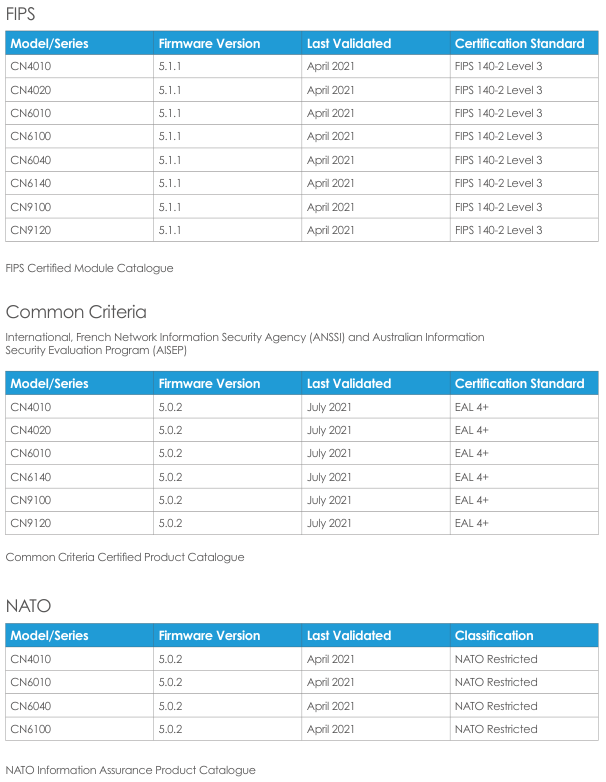
Task: Click the Common Criteria section heading
Action: 76,312
